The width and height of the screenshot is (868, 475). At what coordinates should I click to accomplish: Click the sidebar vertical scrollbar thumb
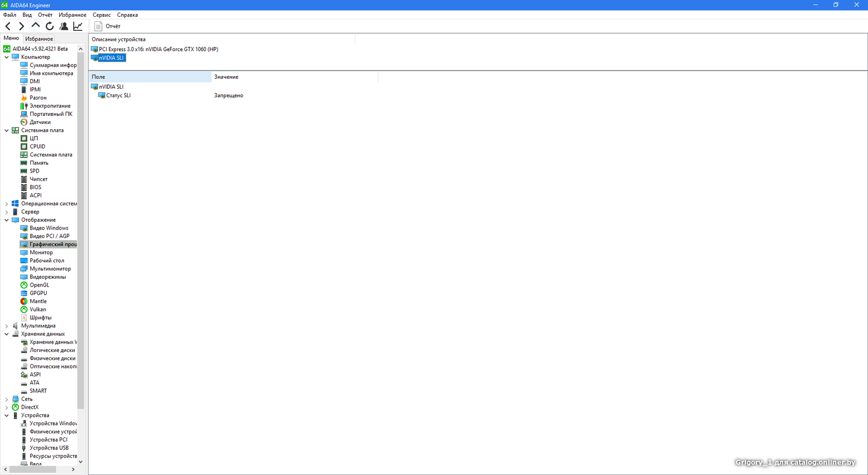81,231
